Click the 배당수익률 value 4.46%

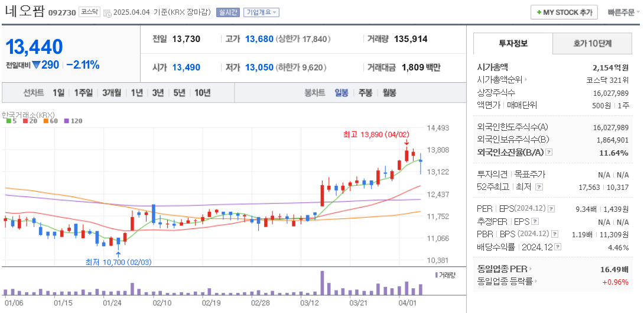point(618,247)
